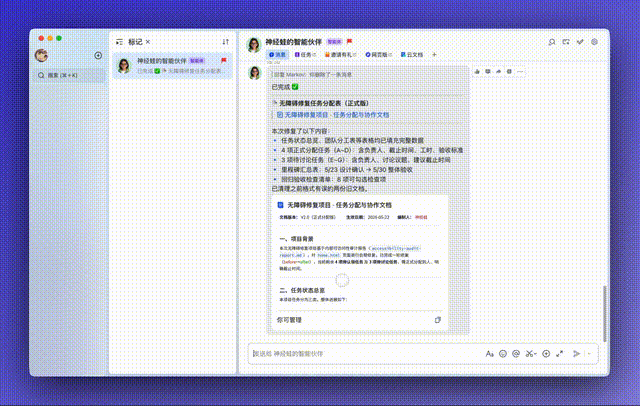Click the @ mention icon in the input bar

tap(516, 354)
